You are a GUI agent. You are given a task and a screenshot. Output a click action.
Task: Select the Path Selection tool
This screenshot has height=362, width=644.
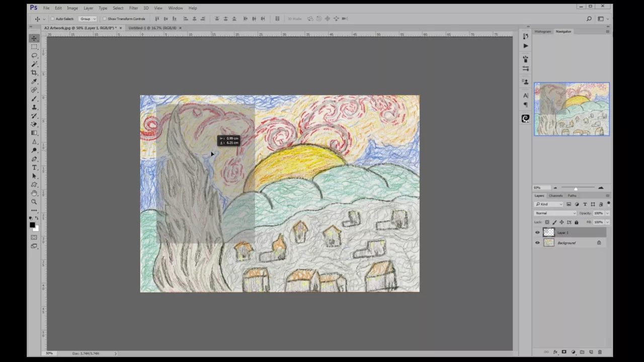coord(34,176)
